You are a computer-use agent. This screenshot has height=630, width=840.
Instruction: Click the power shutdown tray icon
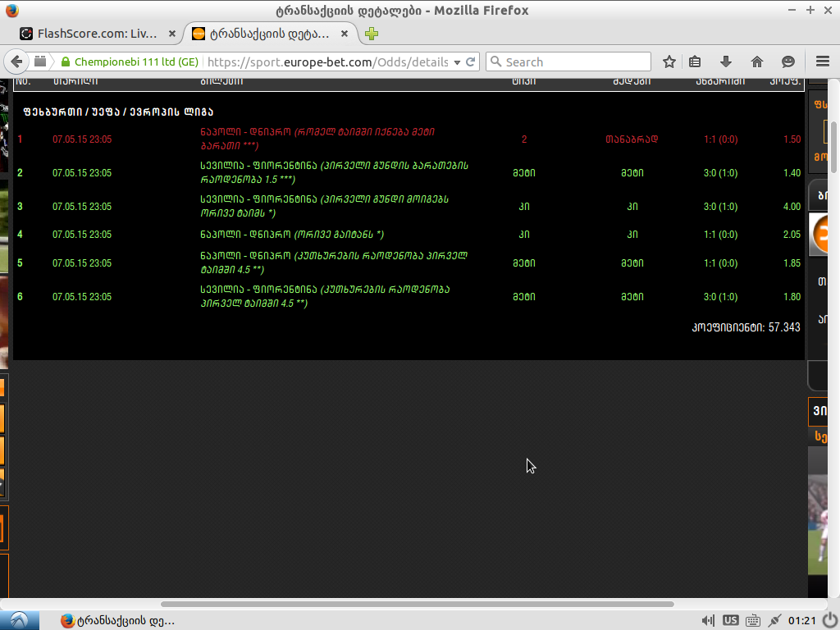[x=830, y=620]
